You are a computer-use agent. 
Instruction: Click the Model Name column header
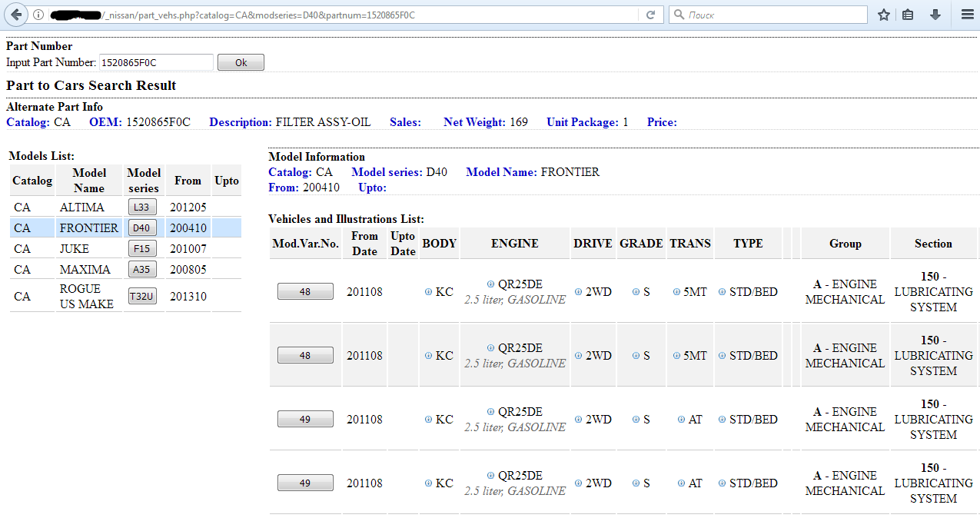click(x=89, y=180)
